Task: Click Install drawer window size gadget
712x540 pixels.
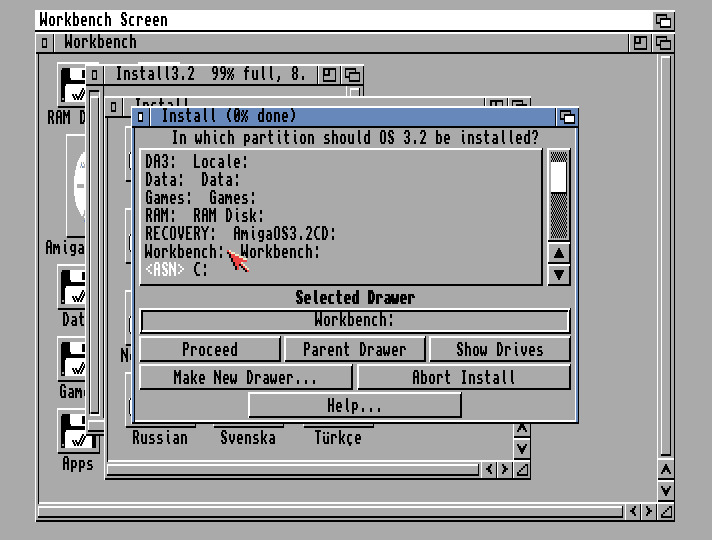Action: point(522,469)
